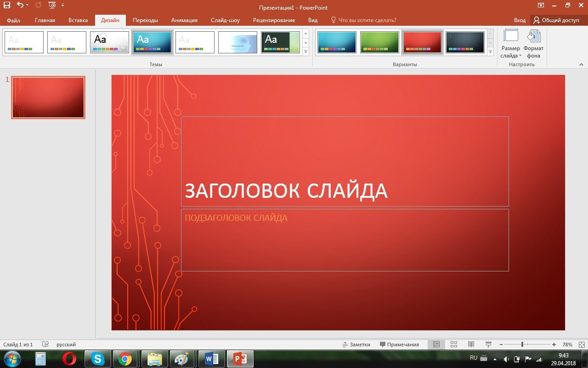Show hidden system tray icons arrow
588x368 pixels.
pos(495,359)
